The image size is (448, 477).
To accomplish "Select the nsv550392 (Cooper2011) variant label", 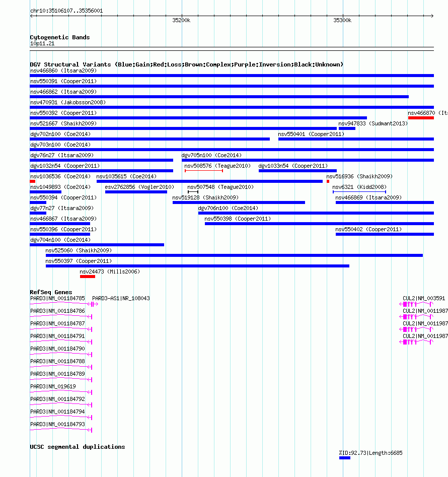I will pos(63,113).
